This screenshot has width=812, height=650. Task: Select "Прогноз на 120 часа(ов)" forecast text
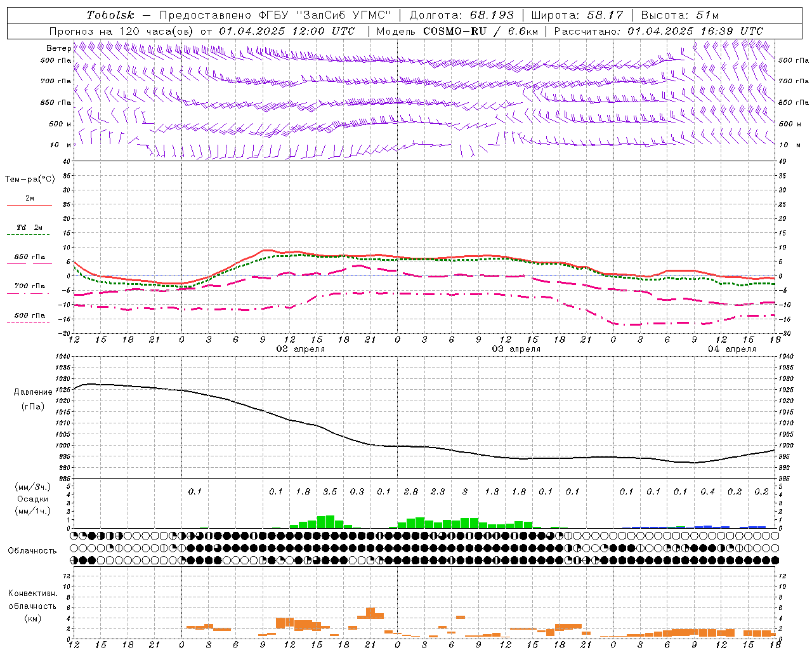(x=122, y=31)
